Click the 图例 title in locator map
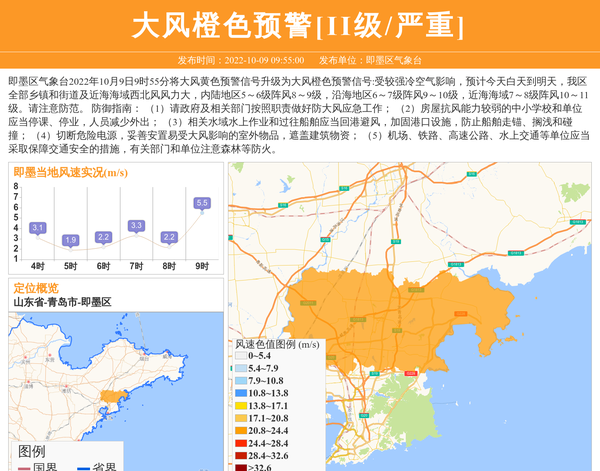Screen dimensions: 600x471 coord(31,451)
